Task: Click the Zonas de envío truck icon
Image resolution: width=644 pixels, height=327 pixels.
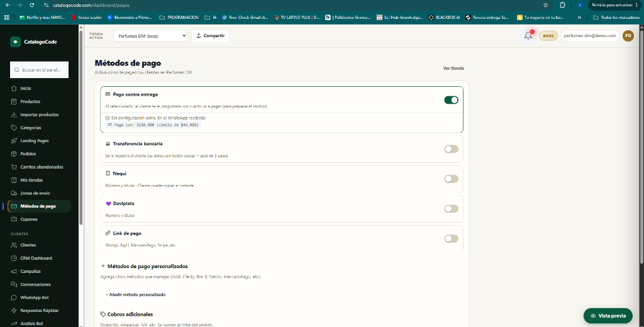Action: (x=14, y=193)
